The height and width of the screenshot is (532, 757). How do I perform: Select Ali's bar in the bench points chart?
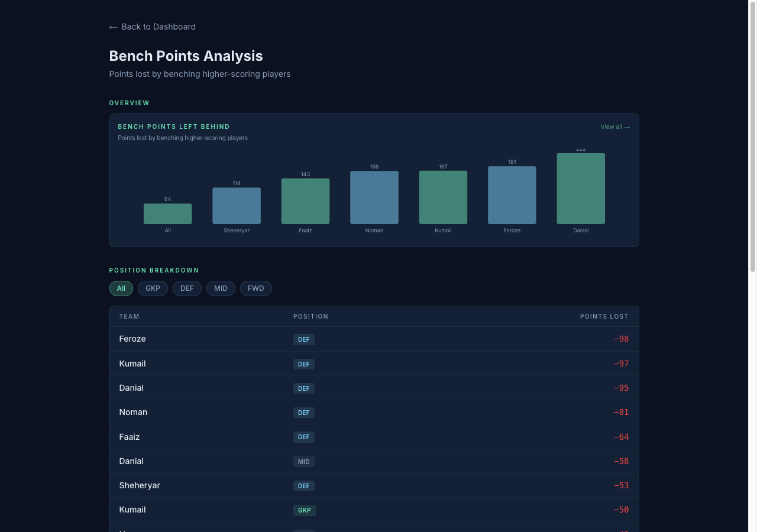[x=167, y=213]
